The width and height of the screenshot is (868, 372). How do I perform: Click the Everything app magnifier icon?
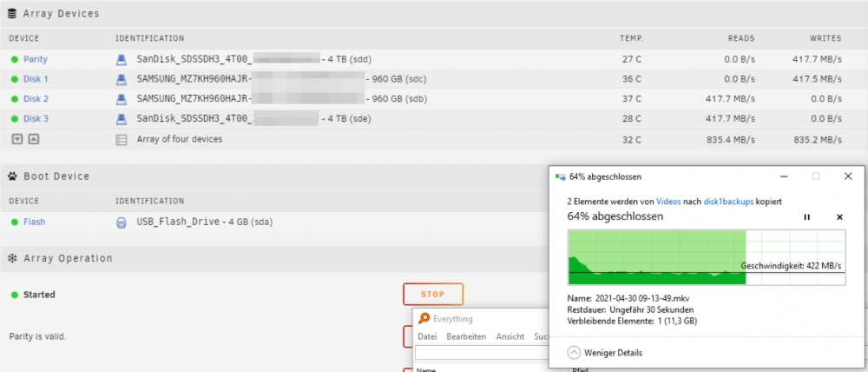424,319
